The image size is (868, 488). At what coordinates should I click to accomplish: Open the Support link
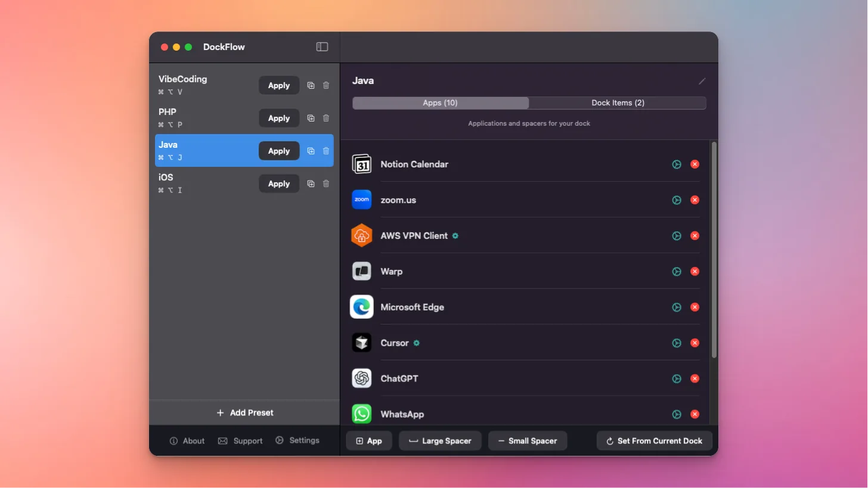pyautogui.click(x=240, y=441)
